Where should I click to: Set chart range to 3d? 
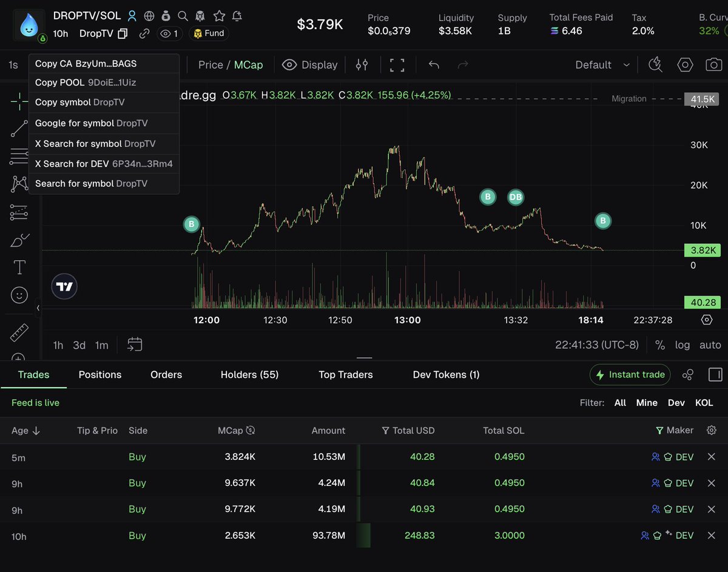[79, 345]
